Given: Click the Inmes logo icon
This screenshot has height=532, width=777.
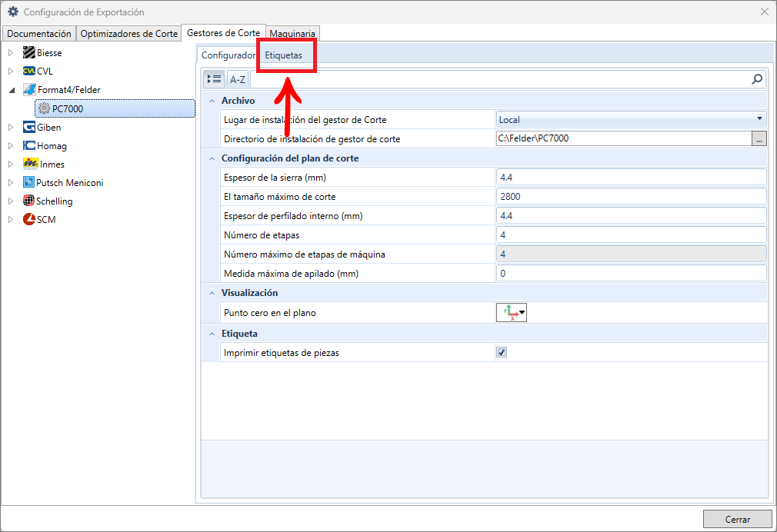Looking at the screenshot, I should [31, 164].
